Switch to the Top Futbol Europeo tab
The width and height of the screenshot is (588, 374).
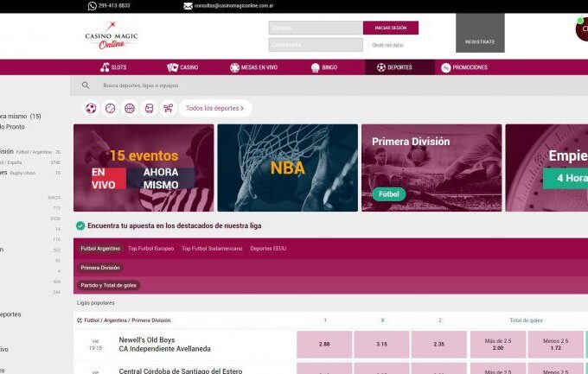click(x=150, y=249)
